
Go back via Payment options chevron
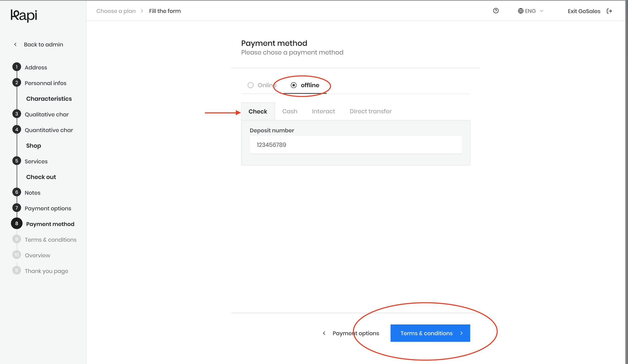tap(324, 333)
